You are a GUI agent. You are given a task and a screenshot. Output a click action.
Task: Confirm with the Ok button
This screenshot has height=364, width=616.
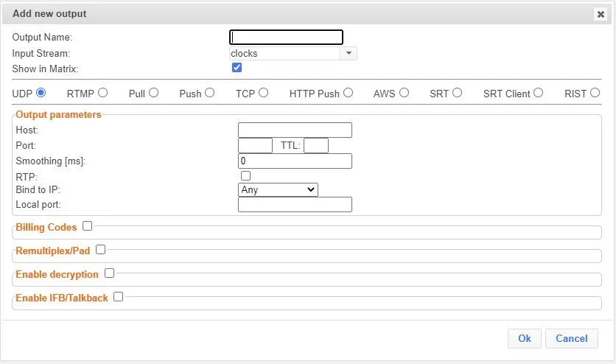point(525,338)
